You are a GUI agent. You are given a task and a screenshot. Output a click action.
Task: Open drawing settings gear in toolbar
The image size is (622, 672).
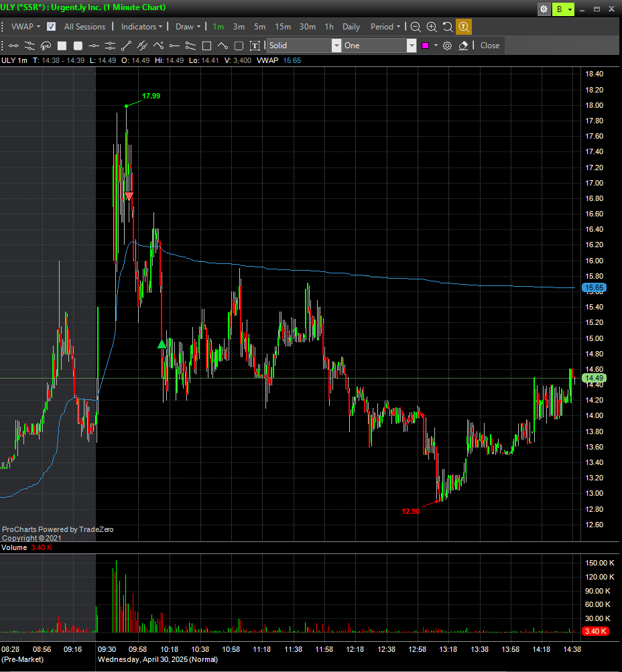pyautogui.click(x=447, y=46)
